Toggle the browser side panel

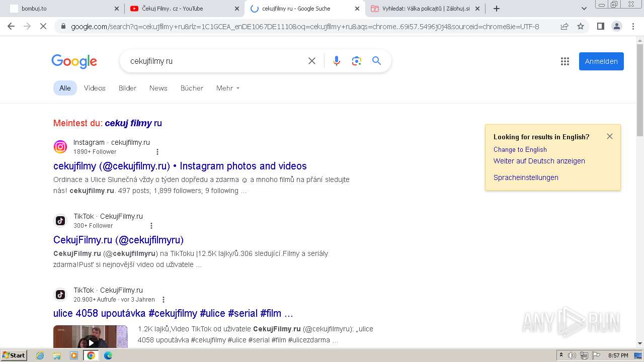(x=600, y=26)
